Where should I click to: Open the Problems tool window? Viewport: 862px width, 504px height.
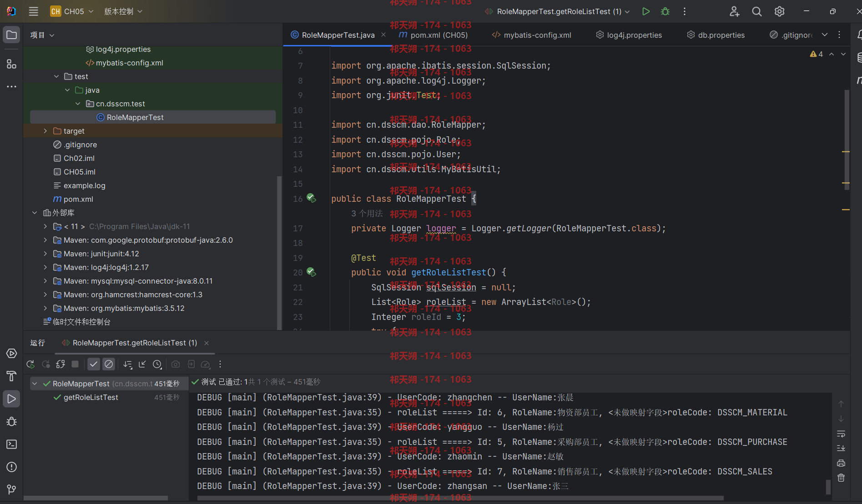(12, 467)
